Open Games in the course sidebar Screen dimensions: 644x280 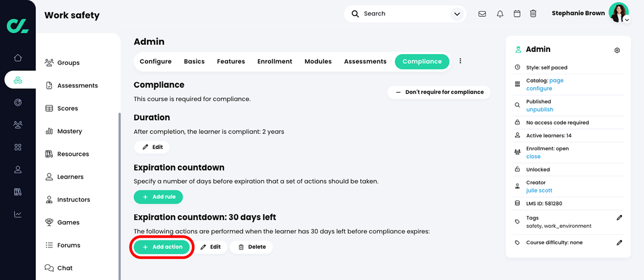(x=68, y=222)
